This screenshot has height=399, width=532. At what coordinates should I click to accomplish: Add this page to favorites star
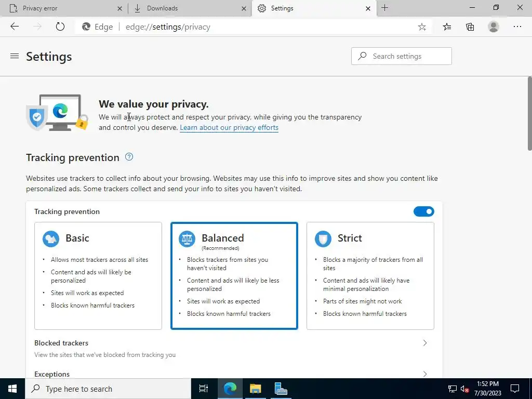(422, 27)
